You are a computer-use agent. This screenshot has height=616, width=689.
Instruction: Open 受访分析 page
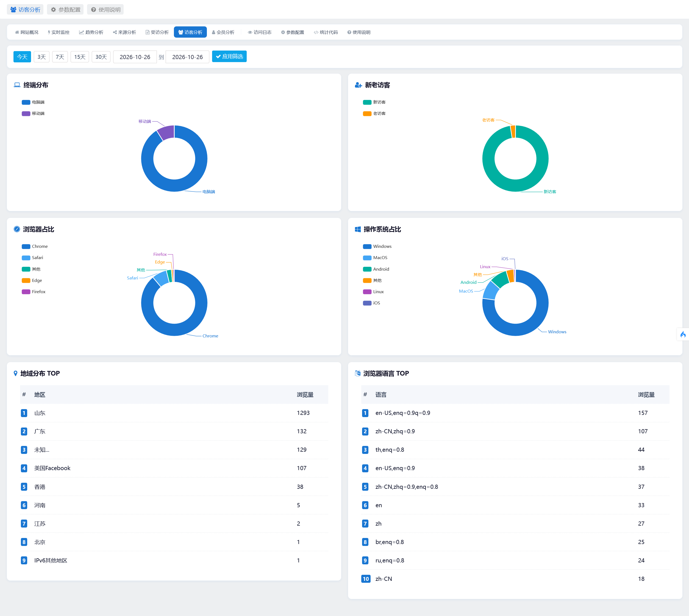157,32
